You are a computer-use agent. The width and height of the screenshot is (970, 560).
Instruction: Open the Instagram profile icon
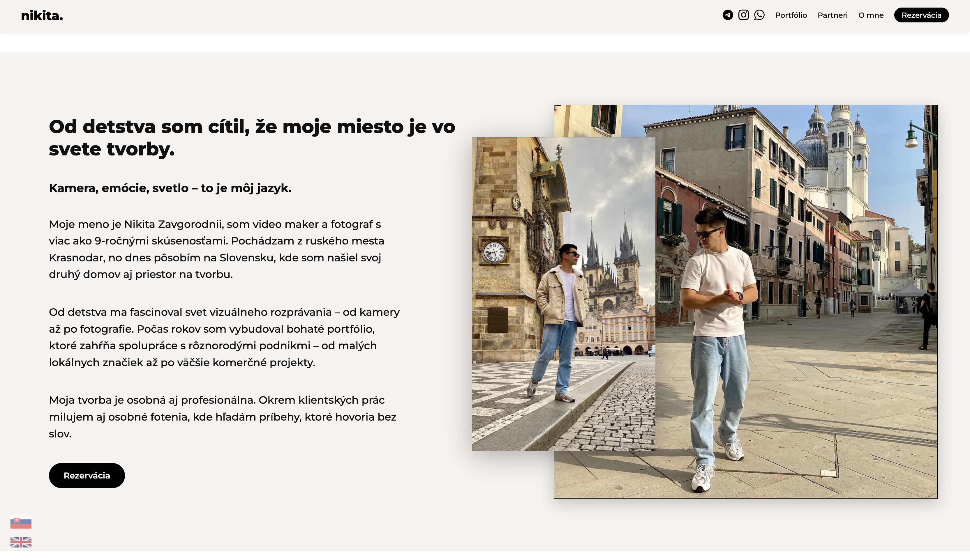pos(743,15)
